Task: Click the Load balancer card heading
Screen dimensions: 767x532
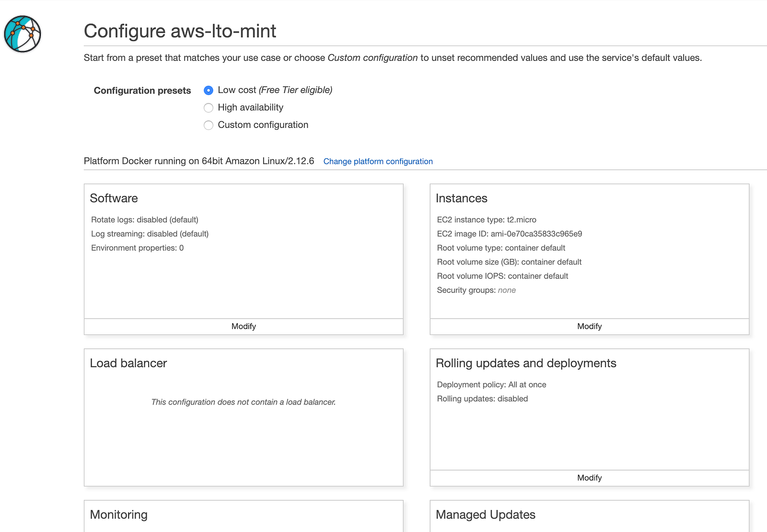Action: 128,363
